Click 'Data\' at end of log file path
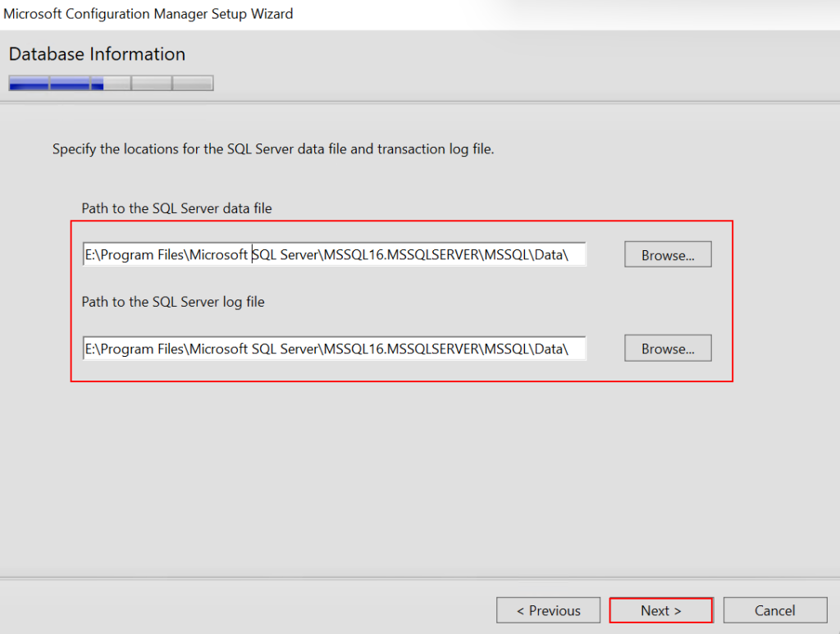 click(551, 349)
